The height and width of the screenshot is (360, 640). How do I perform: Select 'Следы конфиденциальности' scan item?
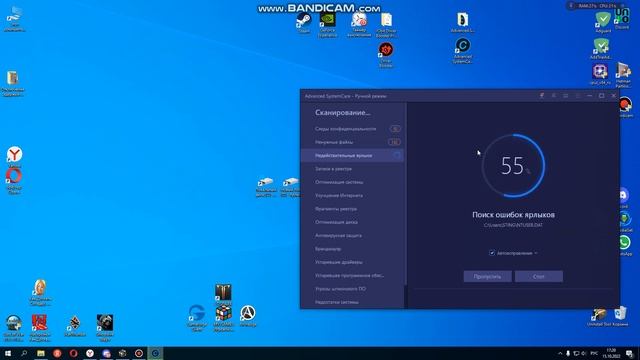352,129
